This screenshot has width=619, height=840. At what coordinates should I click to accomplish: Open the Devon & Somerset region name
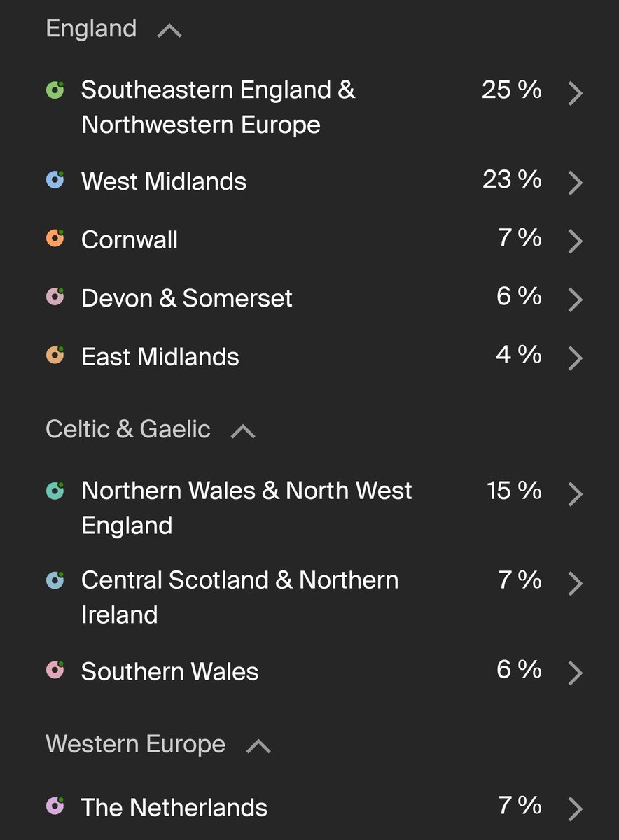[x=187, y=299]
